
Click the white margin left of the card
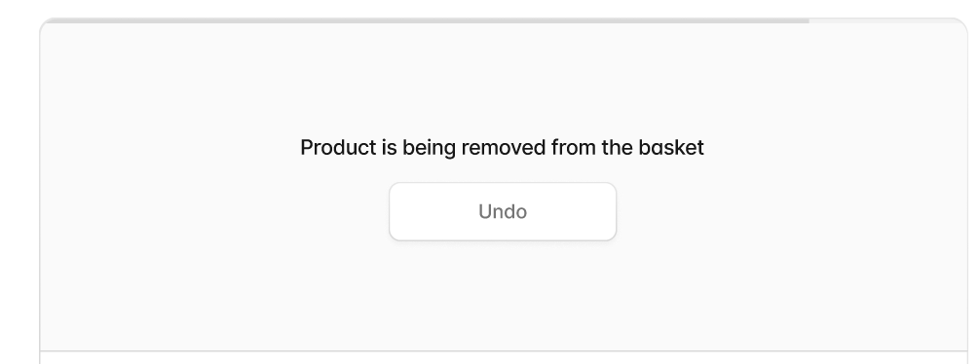click(19, 187)
